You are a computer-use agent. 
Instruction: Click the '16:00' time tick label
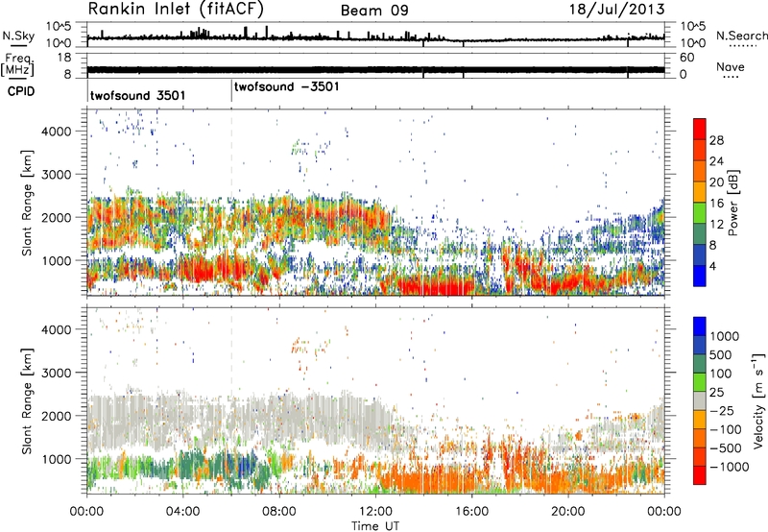point(471,512)
